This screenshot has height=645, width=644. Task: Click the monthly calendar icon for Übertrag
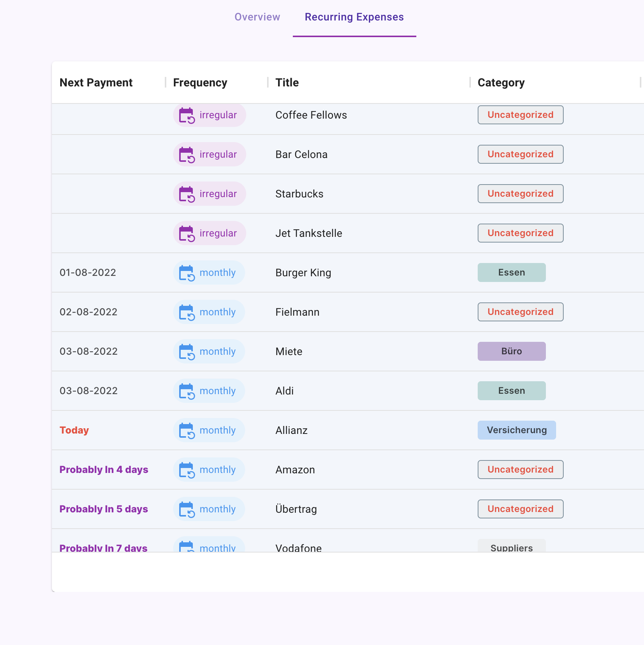[187, 509]
